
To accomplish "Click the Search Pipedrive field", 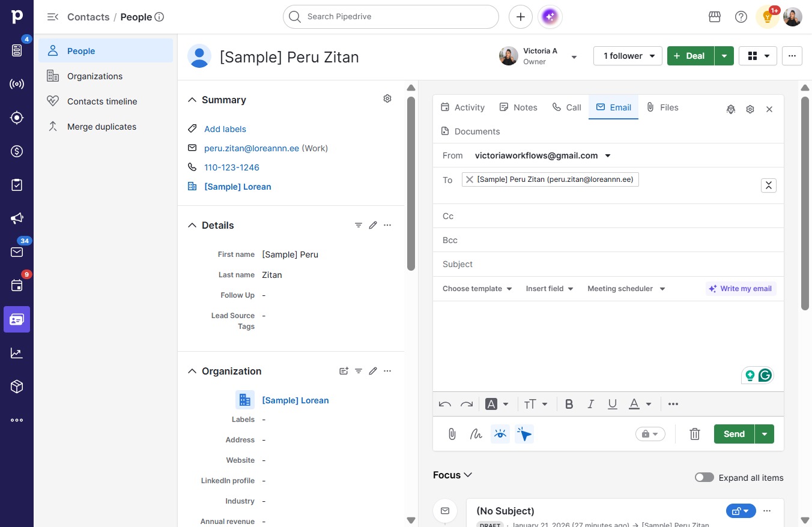I will point(391,17).
